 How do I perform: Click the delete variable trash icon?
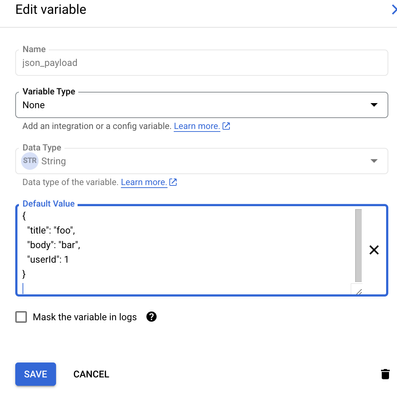pos(385,374)
